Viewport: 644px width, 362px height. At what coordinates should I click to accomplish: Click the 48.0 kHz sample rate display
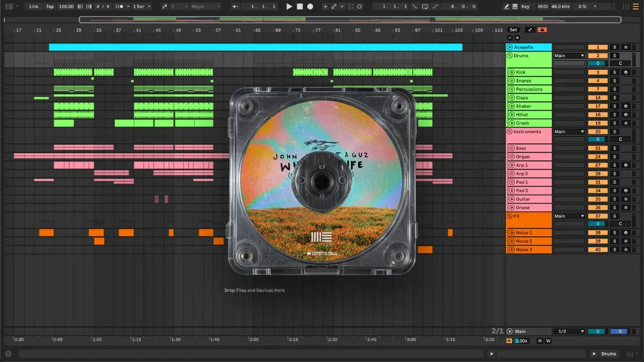pyautogui.click(x=561, y=7)
